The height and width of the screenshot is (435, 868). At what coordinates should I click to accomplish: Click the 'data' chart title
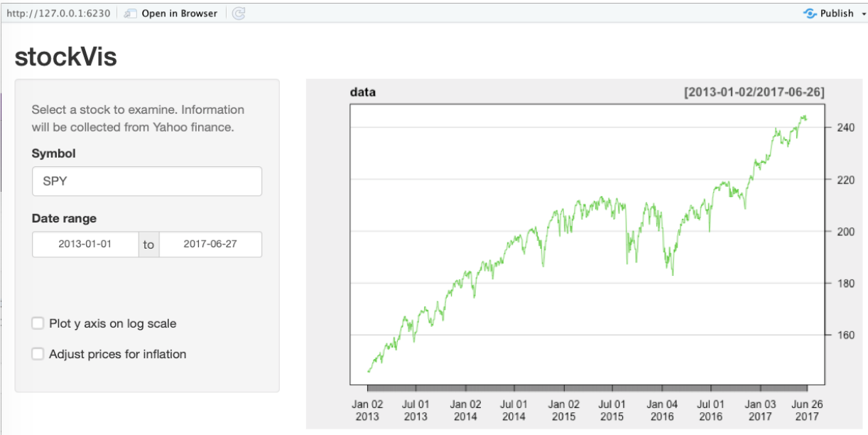(x=363, y=92)
